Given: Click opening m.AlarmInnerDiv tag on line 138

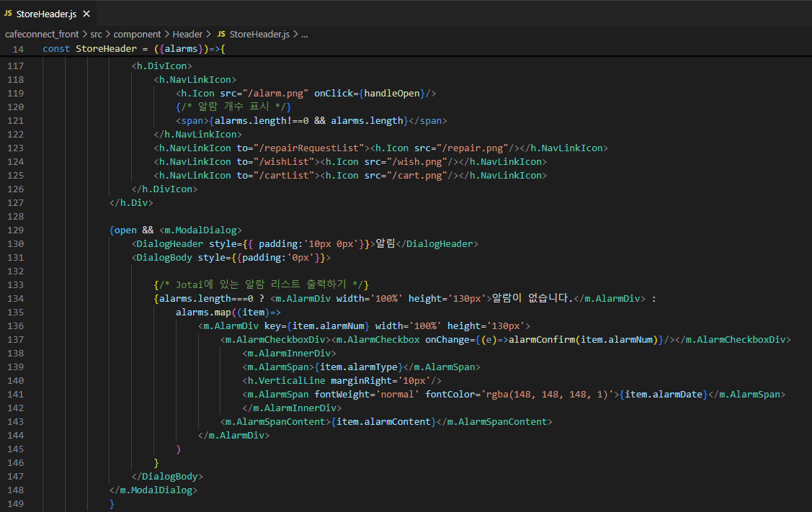Looking at the screenshot, I should [x=289, y=354].
